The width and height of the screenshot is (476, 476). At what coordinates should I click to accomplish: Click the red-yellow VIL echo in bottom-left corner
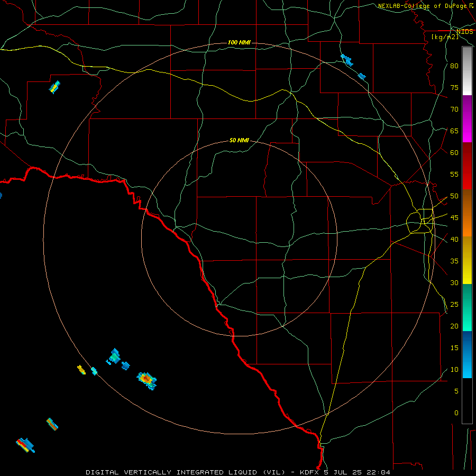(x=25, y=445)
